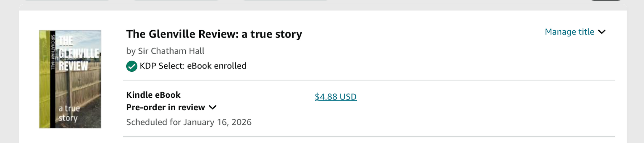The height and width of the screenshot is (143, 644).
Task: Click the arrow next to Pre-order in review
Action: [x=213, y=107]
